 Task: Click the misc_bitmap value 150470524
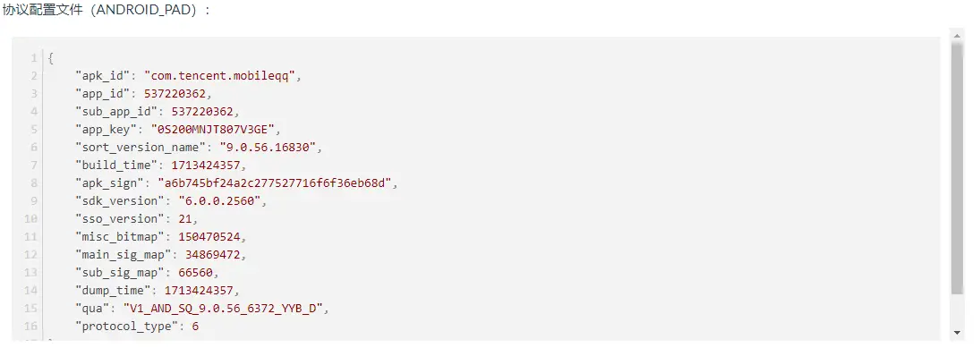coord(209,237)
